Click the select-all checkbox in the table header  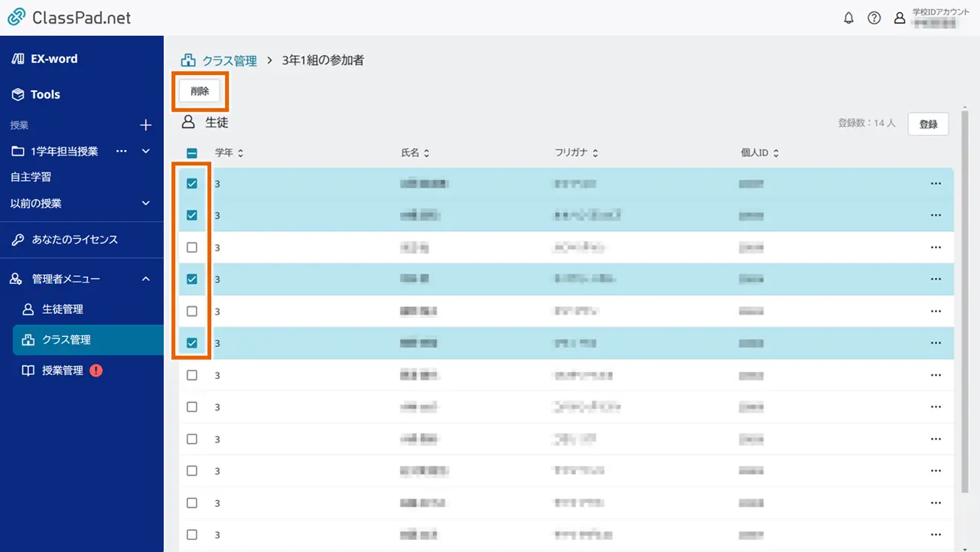click(x=191, y=152)
